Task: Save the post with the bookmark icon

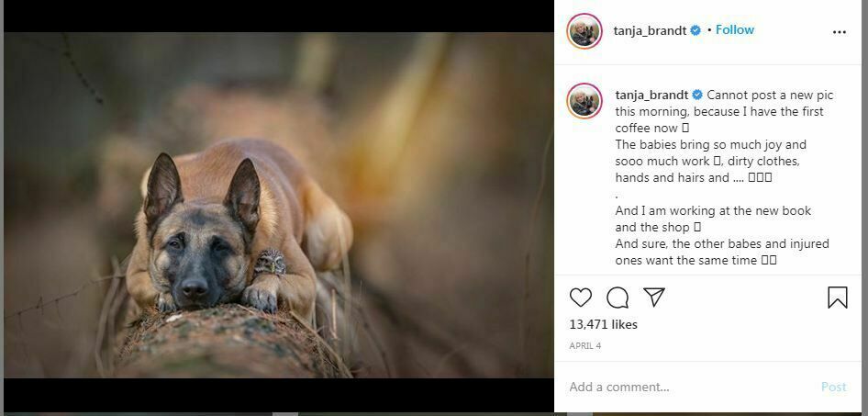Action: click(837, 298)
